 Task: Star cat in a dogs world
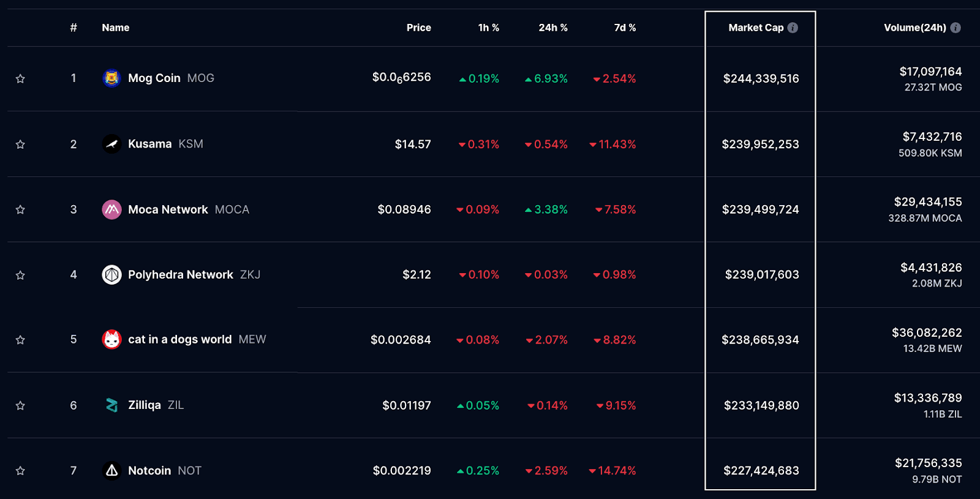[x=20, y=340]
